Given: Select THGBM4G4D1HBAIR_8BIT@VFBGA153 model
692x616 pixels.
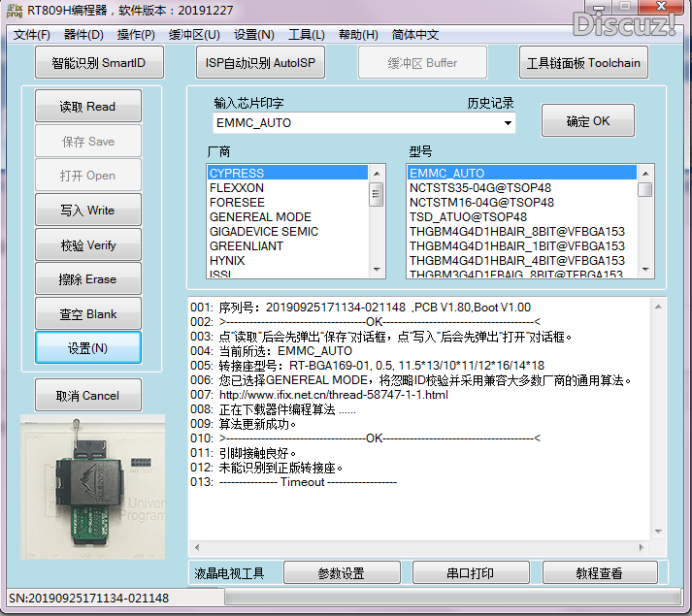Looking at the screenshot, I should [521, 232].
